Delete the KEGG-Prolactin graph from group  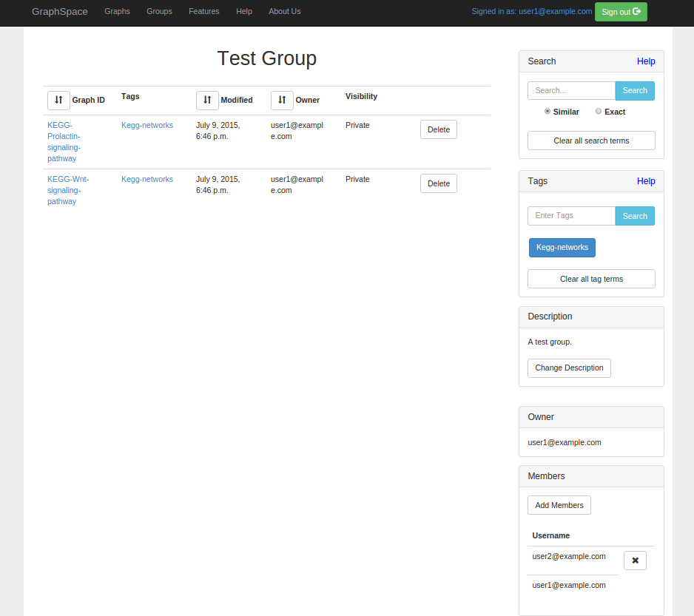tap(438, 129)
